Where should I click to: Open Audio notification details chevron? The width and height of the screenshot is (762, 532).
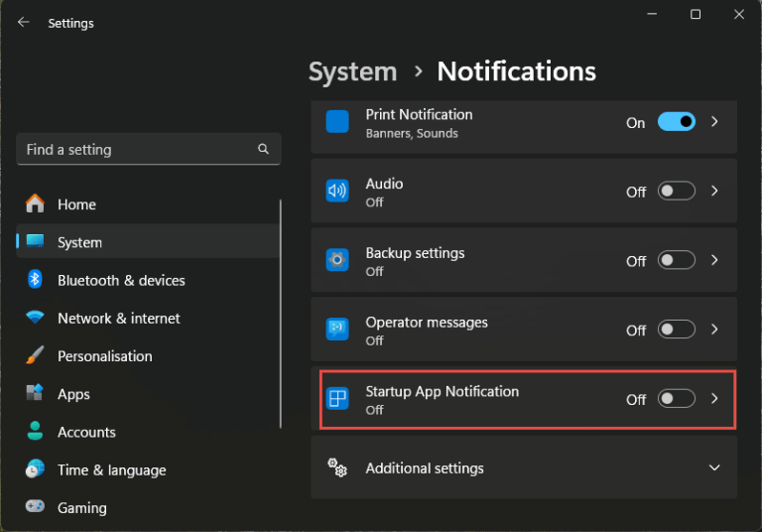click(x=714, y=191)
